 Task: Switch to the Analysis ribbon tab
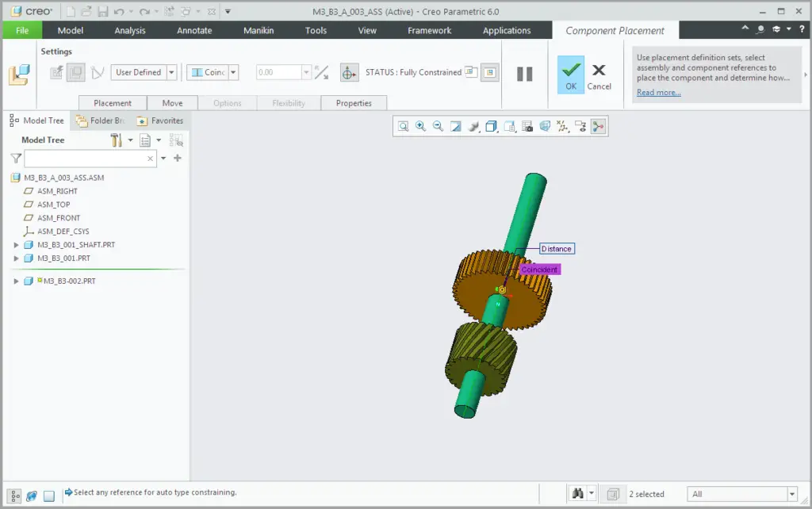click(x=130, y=30)
